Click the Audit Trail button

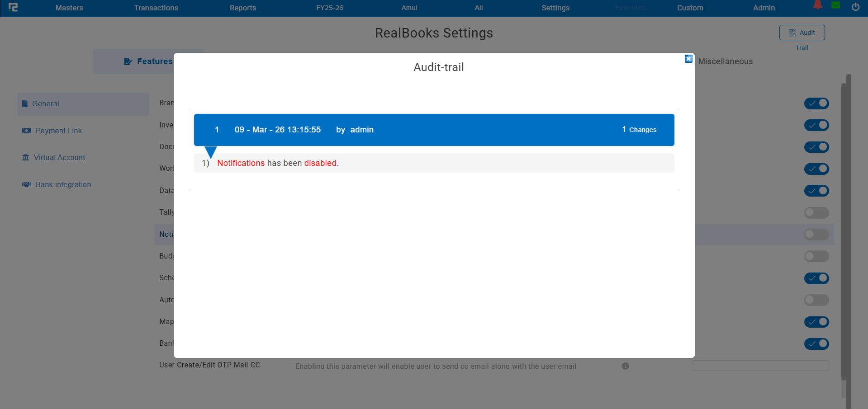[802, 33]
